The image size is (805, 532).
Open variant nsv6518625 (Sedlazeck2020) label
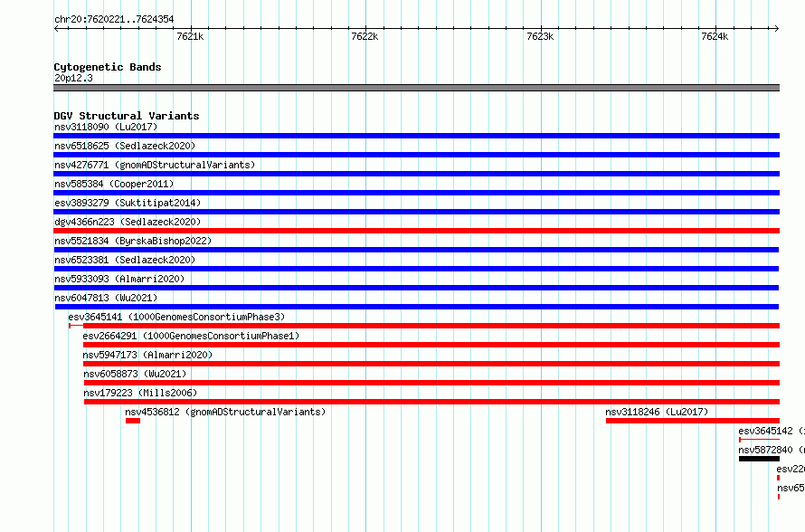click(x=125, y=146)
